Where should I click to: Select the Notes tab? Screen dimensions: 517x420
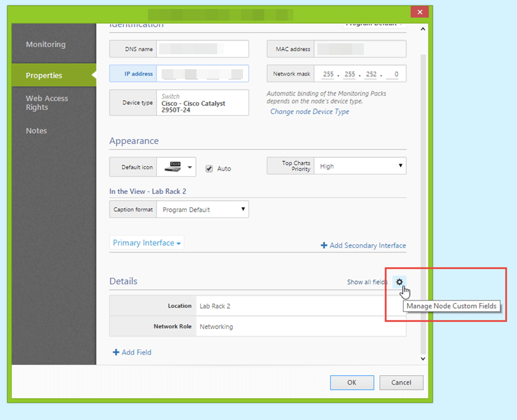(37, 131)
